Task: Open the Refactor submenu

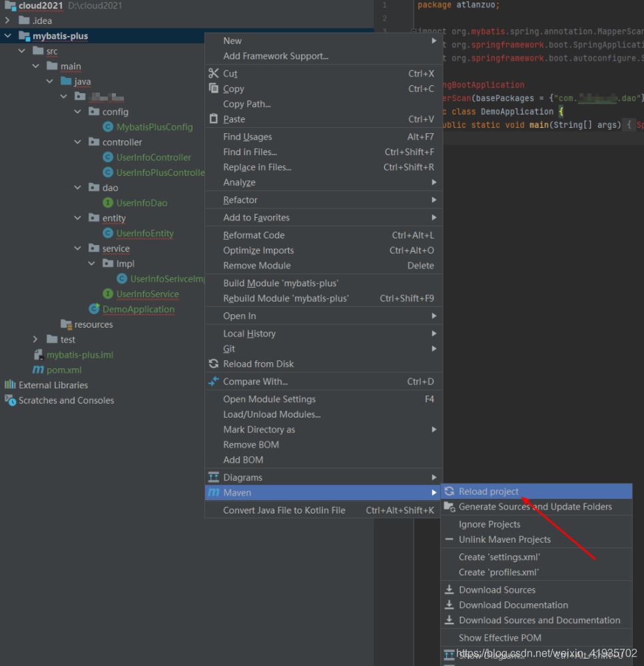Action: coord(240,200)
